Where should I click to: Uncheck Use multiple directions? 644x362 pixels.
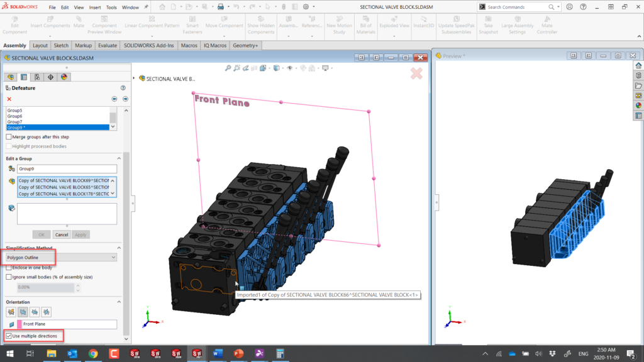tap(9, 336)
